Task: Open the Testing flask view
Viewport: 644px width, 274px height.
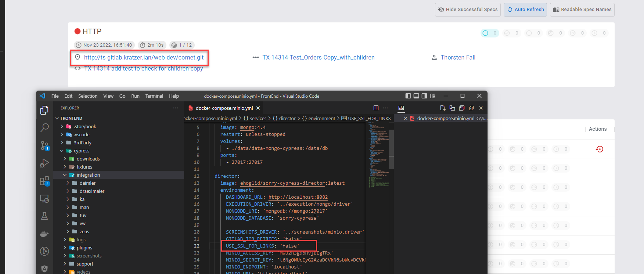Action: (x=44, y=216)
